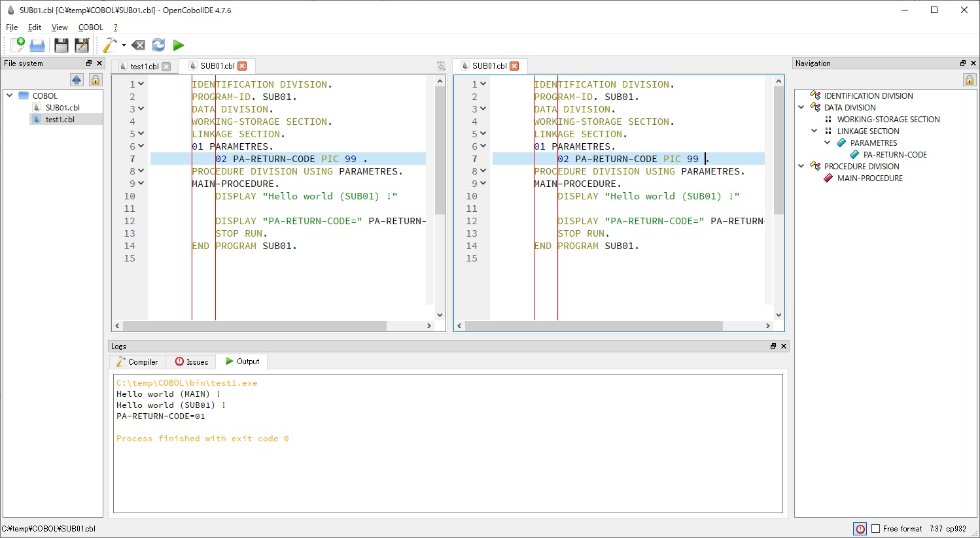Float the Navigation panel

pyautogui.click(x=963, y=63)
